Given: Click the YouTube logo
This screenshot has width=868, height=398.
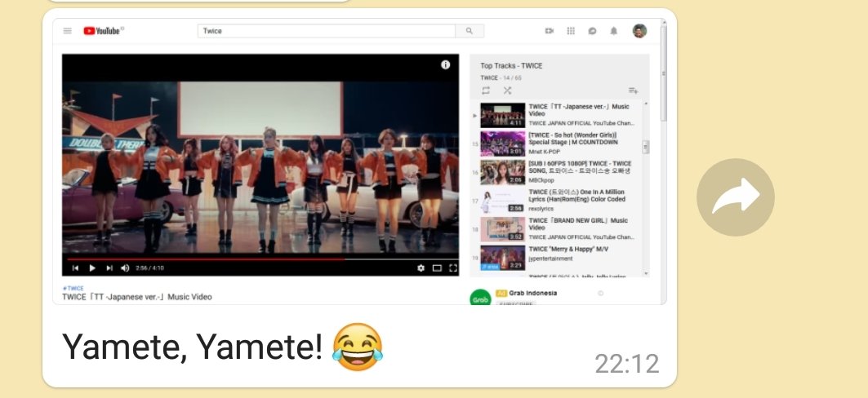Looking at the screenshot, I should 104,31.
